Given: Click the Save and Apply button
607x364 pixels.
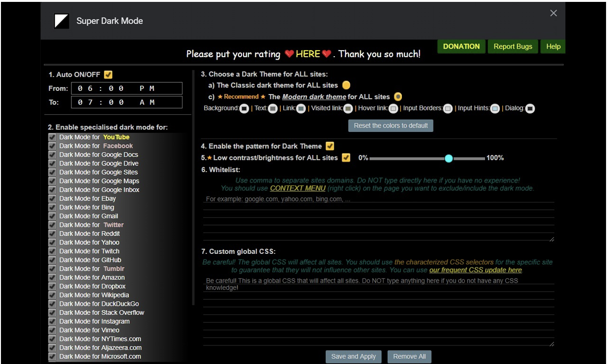Looking at the screenshot, I should tap(354, 356).
